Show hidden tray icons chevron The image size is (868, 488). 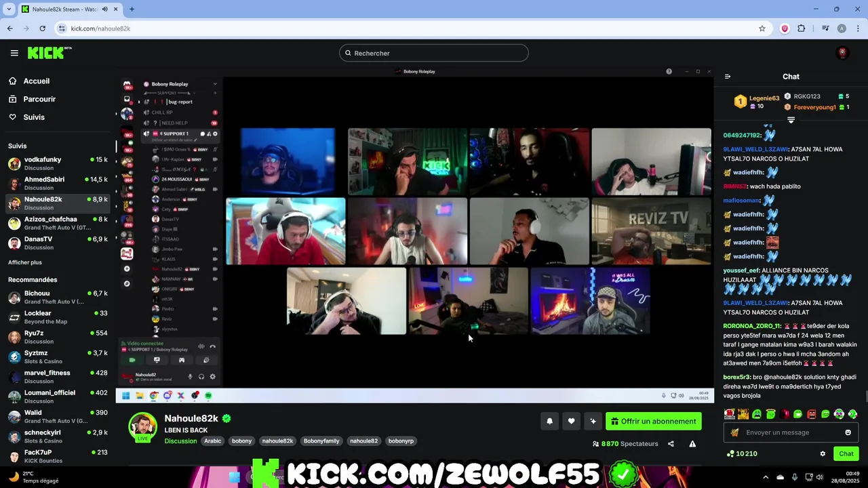(x=766, y=477)
